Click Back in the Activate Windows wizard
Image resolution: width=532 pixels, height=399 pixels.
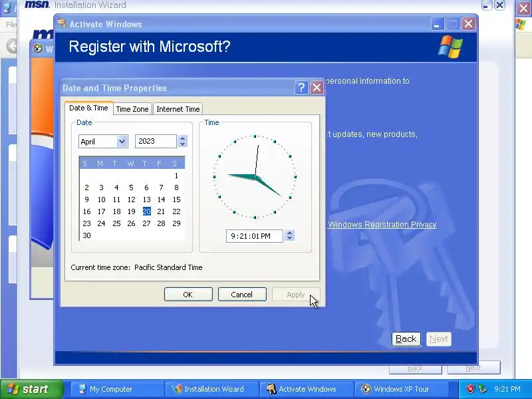coord(406,338)
